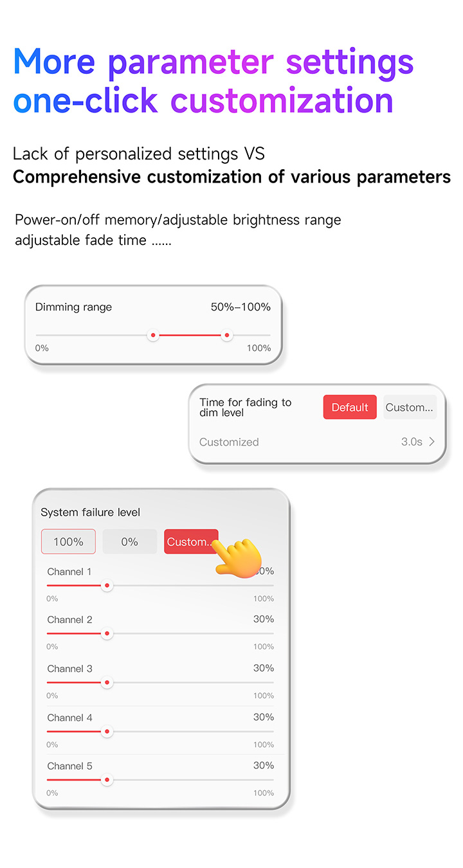Open customized fade time chevron arrow
Image resolution: width=463 pixels, height=868 pixels.
pyautogui.click(x=432, y=442)
